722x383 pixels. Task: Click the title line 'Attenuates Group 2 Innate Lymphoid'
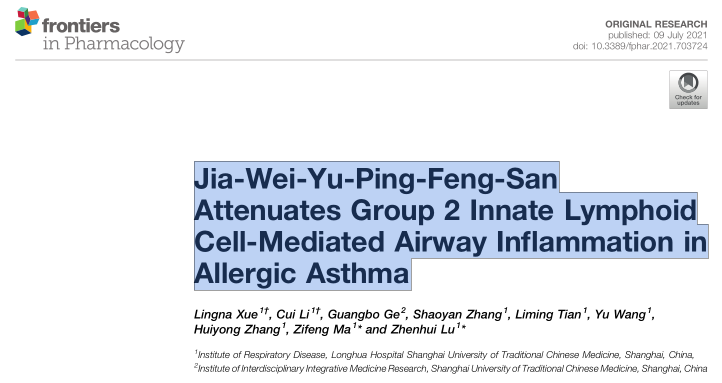coord(446,210)
